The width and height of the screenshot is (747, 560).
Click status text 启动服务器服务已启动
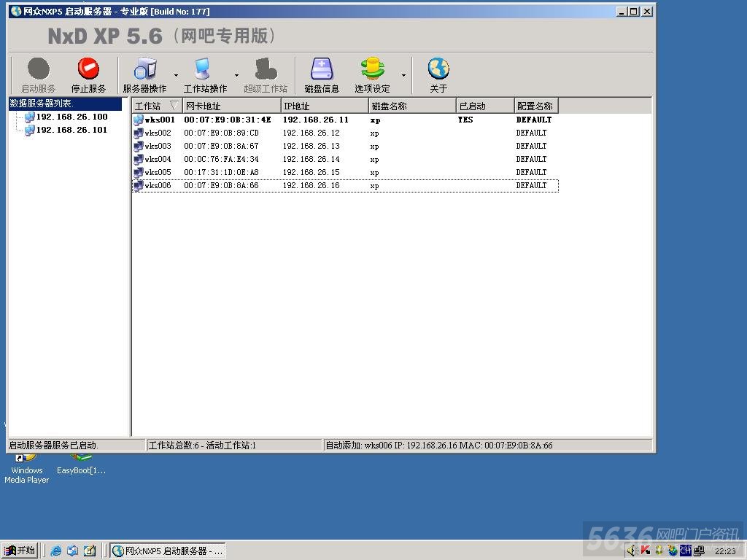click(53, 446)
